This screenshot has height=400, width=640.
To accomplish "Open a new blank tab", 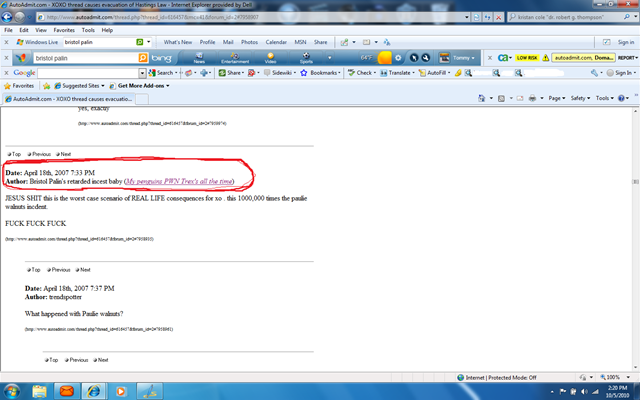I will (142, 99).
